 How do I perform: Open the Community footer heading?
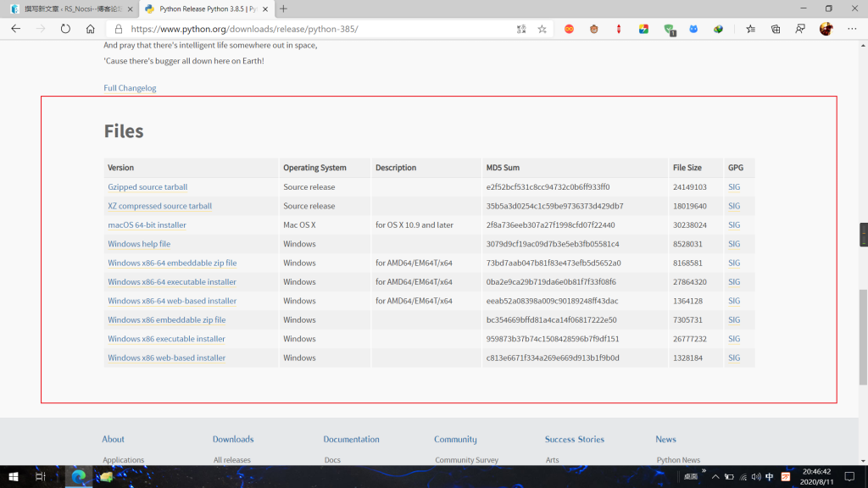(455, 440)
